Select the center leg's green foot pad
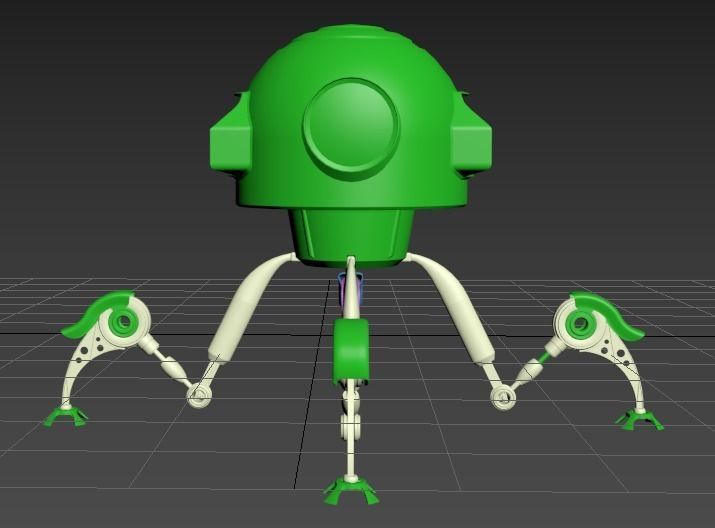This screenshot has width=715, height=528. coord(351,490)
